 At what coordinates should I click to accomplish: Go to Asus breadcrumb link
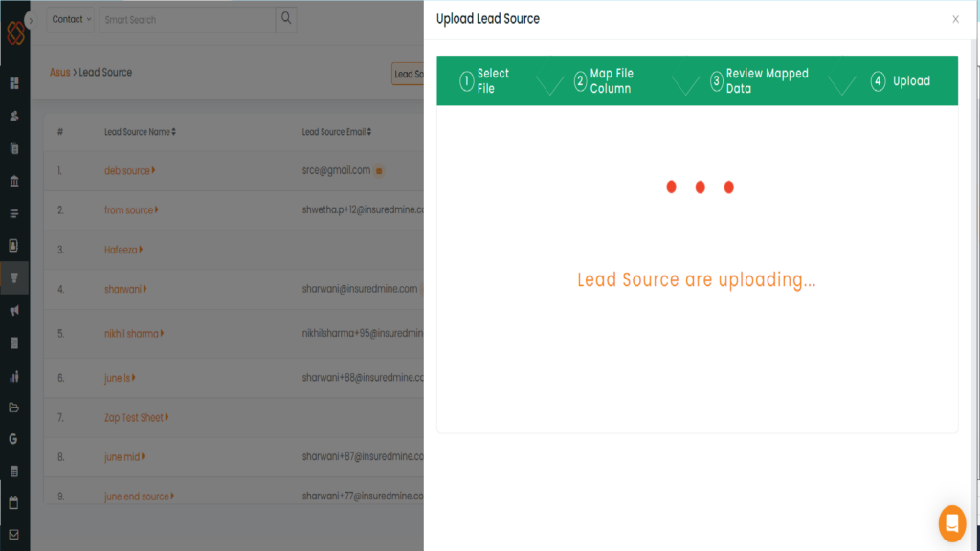60,72
